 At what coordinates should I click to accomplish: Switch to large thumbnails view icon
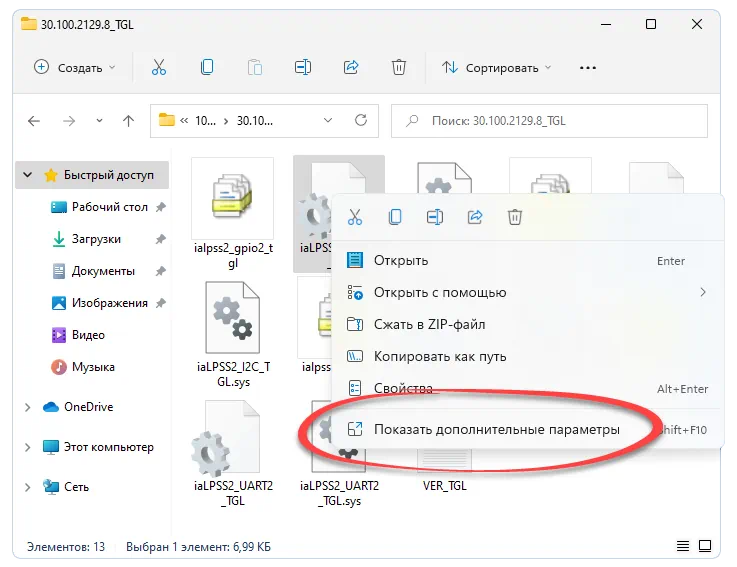[705, 546]
